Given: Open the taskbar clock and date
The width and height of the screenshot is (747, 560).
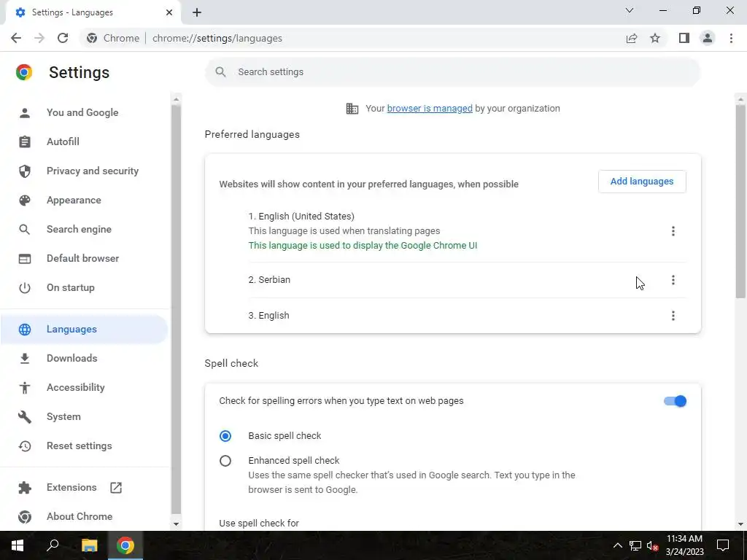Looking at the screenshot, I should pos(684,545).
